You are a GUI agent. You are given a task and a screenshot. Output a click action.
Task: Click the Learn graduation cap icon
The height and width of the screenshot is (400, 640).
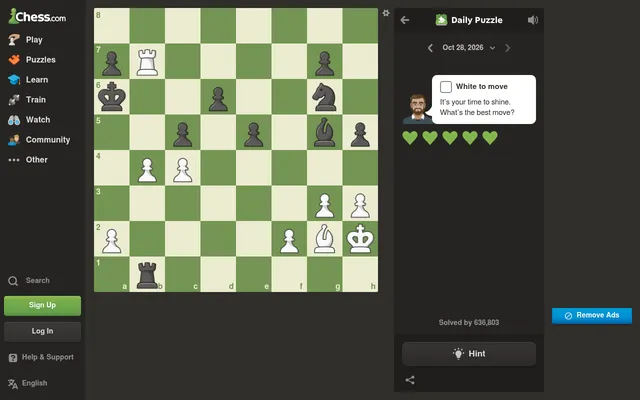tap(14, 80)
